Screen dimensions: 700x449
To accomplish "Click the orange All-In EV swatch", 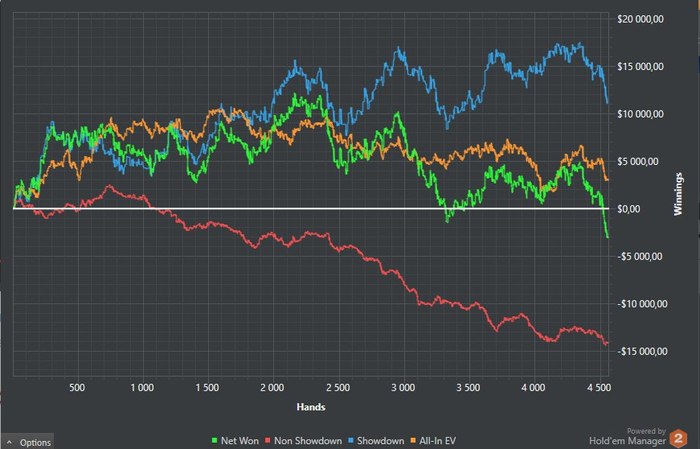I will tap(413, 441).
